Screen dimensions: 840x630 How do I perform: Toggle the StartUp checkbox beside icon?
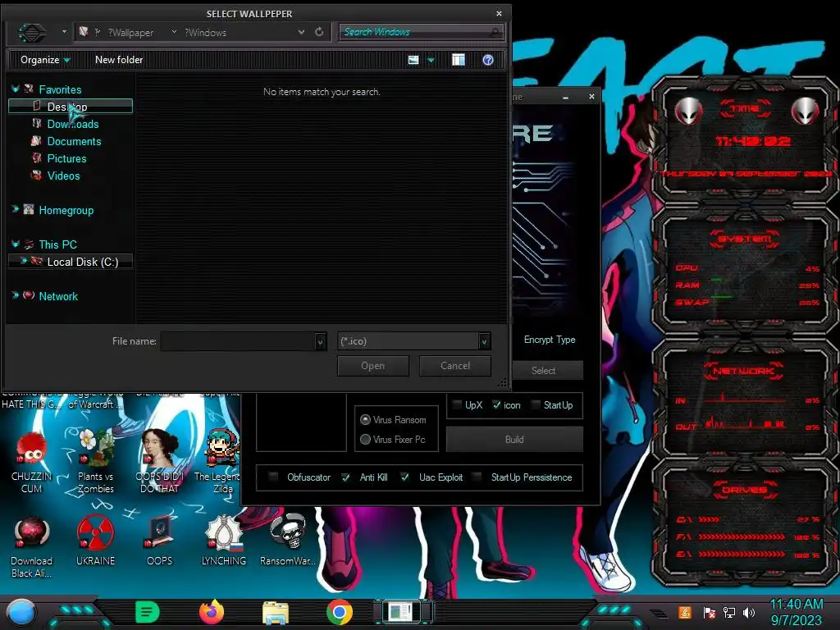(x=535, y=405)
